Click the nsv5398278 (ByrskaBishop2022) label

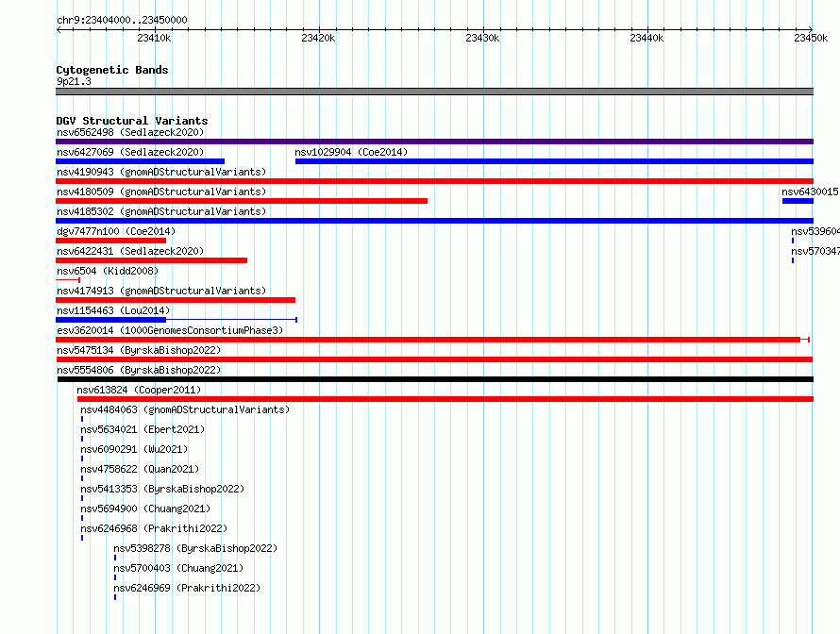click(x=195, y=548)
